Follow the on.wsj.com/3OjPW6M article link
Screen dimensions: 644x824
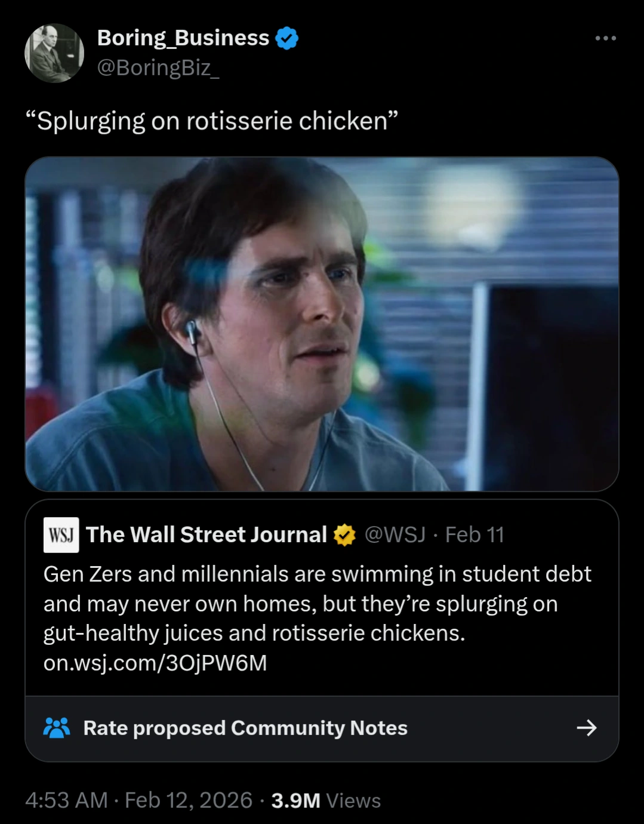tap(155, 663)
